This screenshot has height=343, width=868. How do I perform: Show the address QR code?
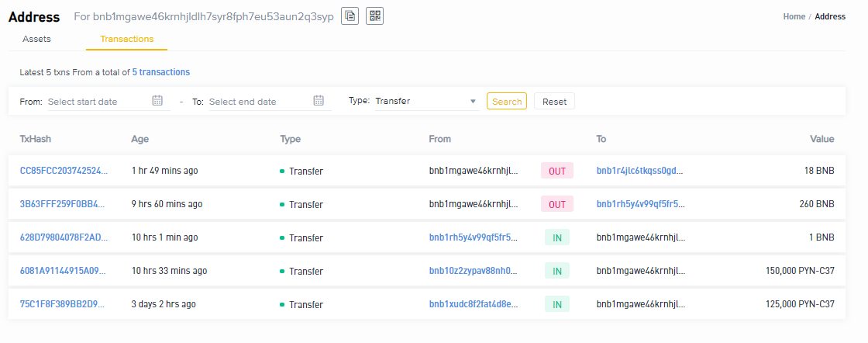375,16
